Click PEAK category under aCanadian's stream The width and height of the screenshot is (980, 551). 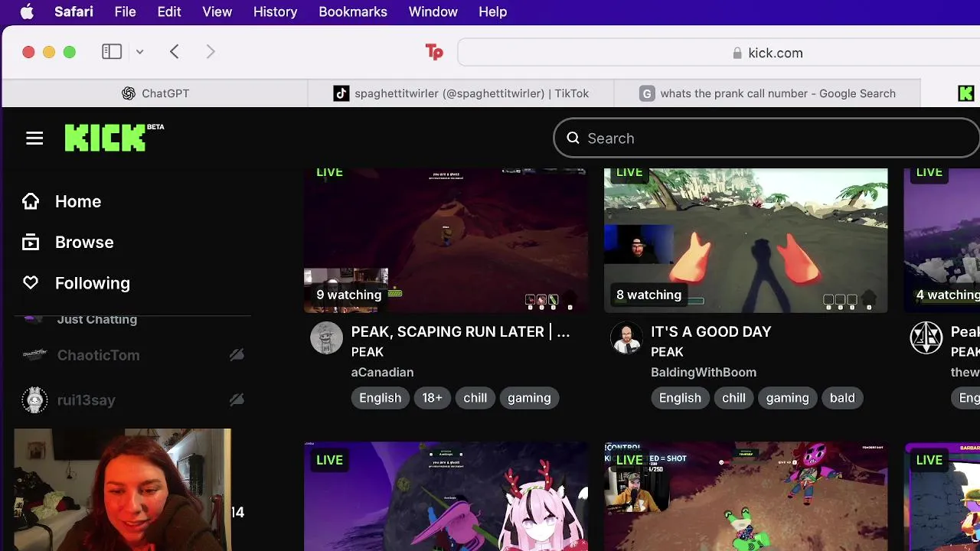(367, 352)
